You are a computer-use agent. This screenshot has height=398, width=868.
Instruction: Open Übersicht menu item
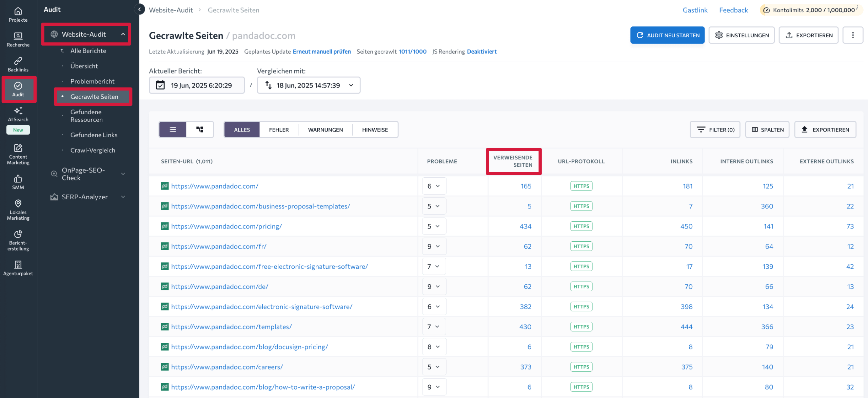84,66
